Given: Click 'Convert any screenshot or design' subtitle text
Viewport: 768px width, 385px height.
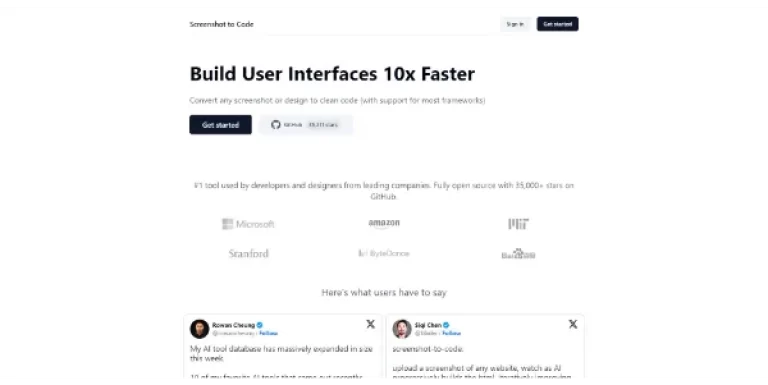Looking at the screenshot, I should pyautogui.click(x=337, y=100).
